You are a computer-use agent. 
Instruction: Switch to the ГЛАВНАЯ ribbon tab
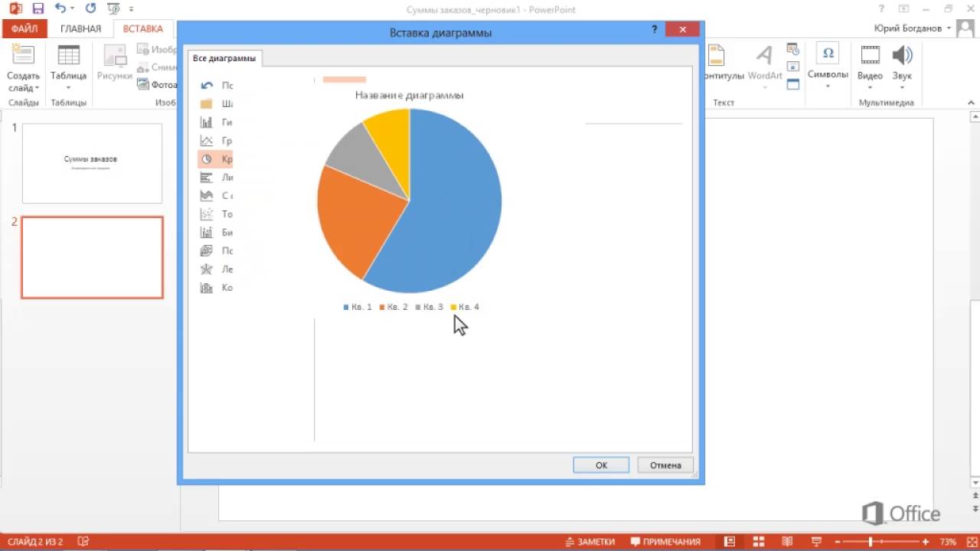pyautogui.click(x=80, y=29)
